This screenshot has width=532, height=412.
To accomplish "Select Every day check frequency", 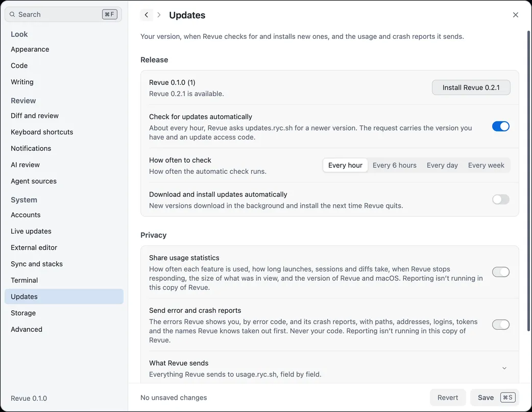I will point(442,166).
